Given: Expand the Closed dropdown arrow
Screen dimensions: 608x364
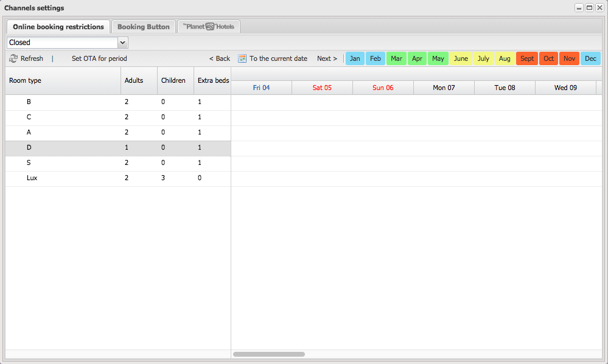Looking at the screenshot, I should [122, 43].
